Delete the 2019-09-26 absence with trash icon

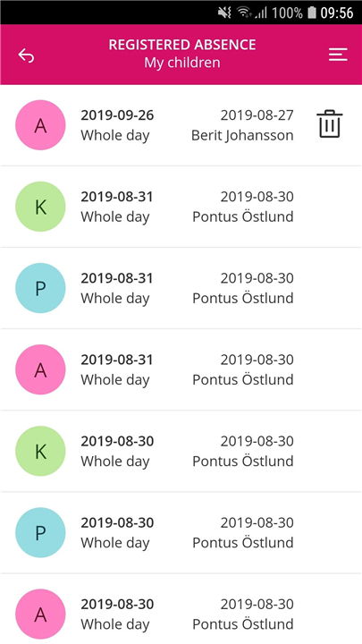coord(329,123)
